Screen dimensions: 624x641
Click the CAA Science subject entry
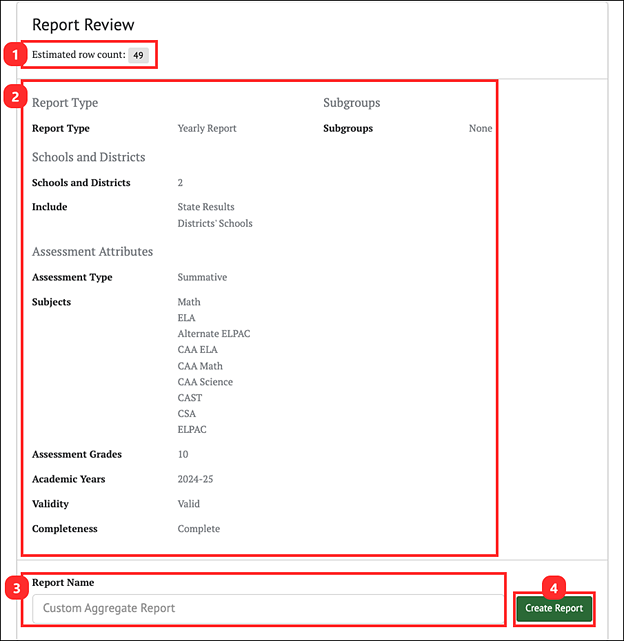(205, 382)
